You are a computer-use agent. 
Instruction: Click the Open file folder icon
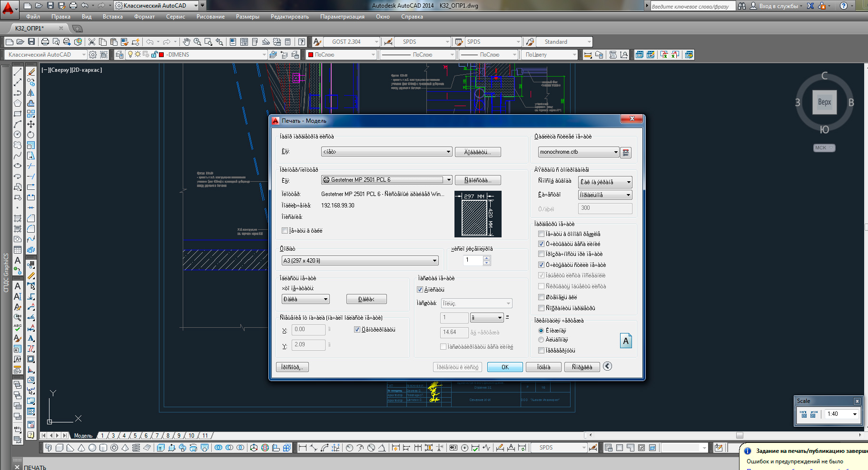click(x=20, y=42)
